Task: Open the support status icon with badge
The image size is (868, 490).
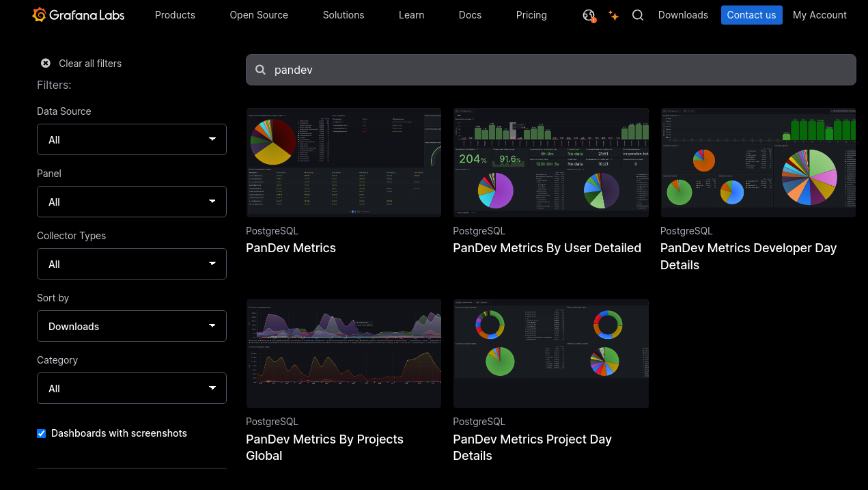Action: (x=589, y=15)
